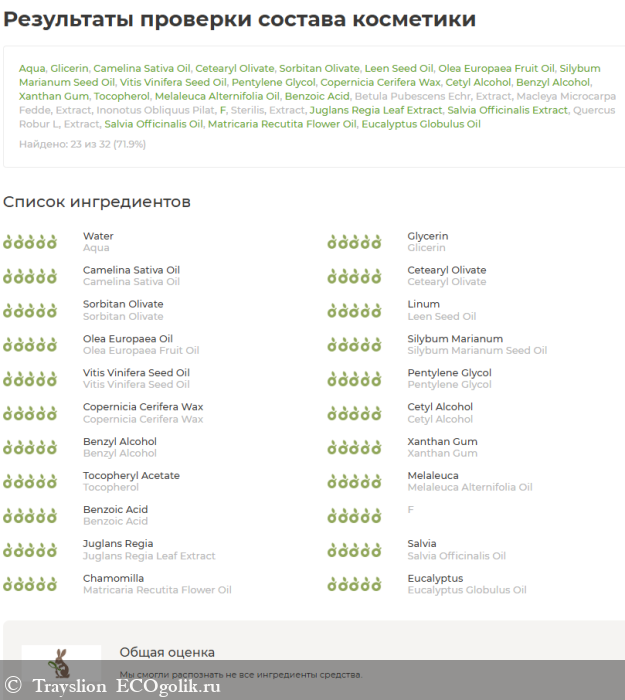Click the rating icons next to Eucalyptus row
This screenshot has width=625, height=700.
[x=354, y=584]
